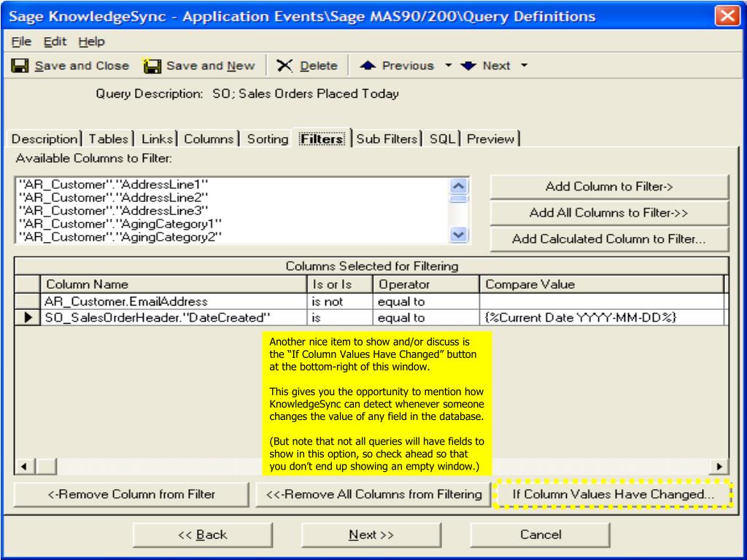Click the Previous up arrow icon
747x560 pixels.
(x=368, y=65)
